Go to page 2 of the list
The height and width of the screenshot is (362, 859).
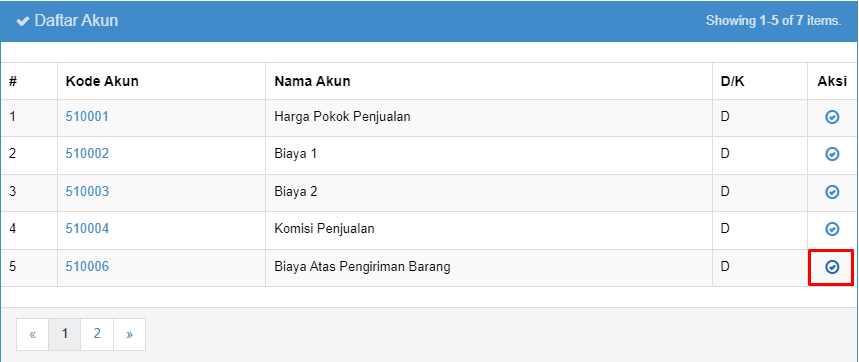(97, 334)
